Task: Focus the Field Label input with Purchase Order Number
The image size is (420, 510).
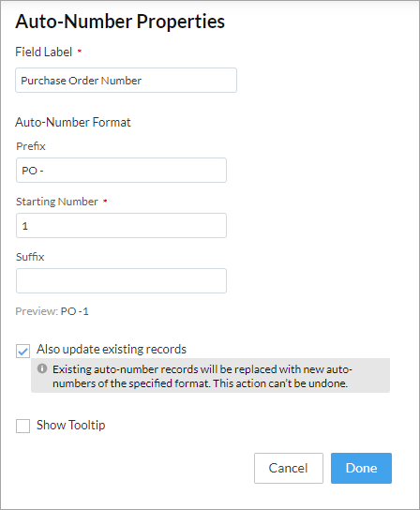Action: (126, 81)
